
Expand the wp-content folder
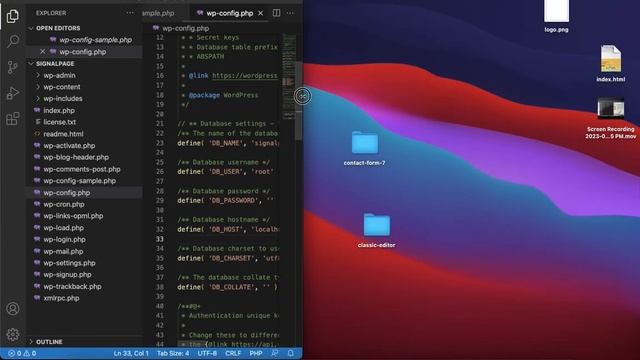(62, 87)
